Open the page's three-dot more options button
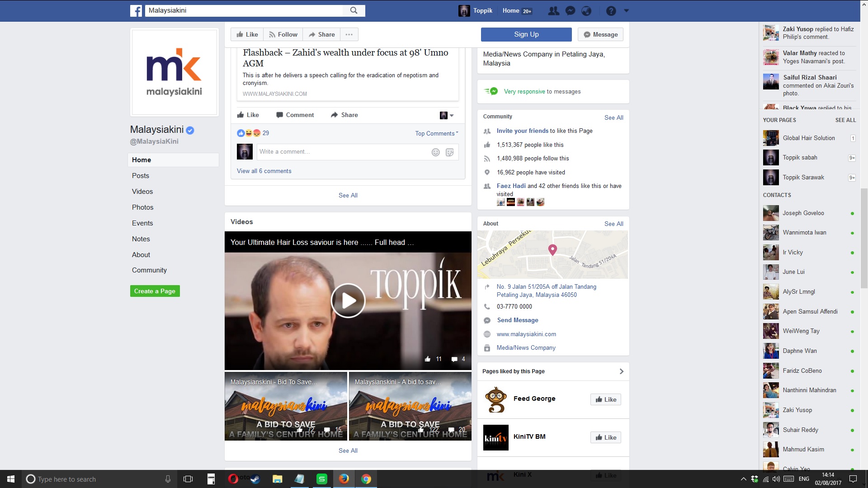Screen dimensions: 868x488 pos(349,34)
